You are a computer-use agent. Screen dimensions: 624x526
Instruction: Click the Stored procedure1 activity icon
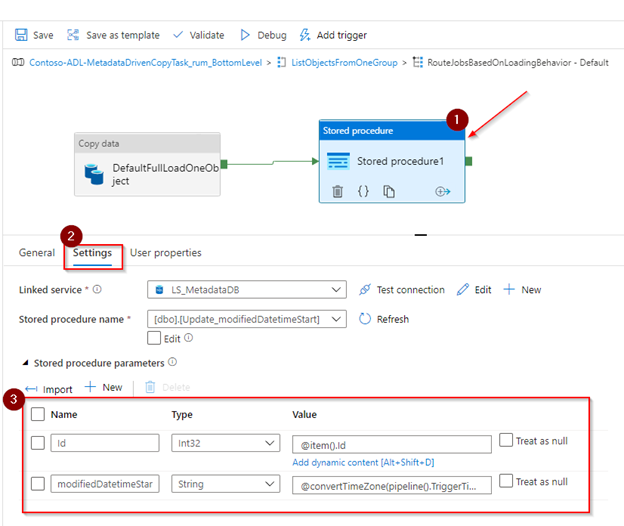click(338, 161)
